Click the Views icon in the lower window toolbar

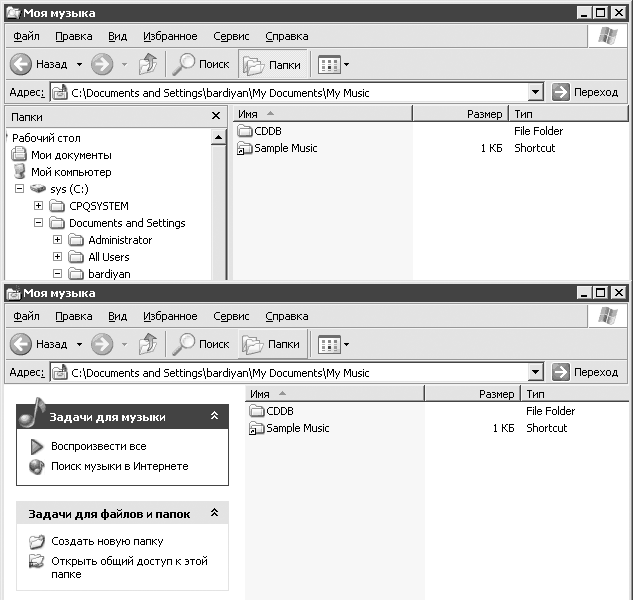(x=329, y=344)
